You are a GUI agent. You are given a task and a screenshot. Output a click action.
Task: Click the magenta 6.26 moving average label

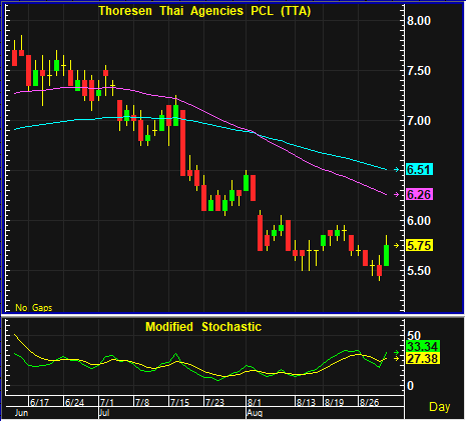click(x=419, y=194)
